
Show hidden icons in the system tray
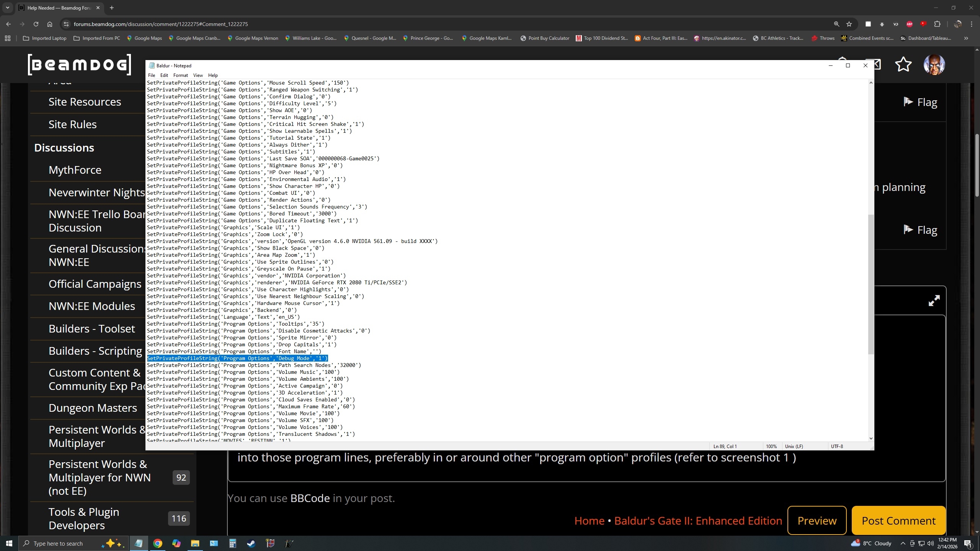coord(903,543)
